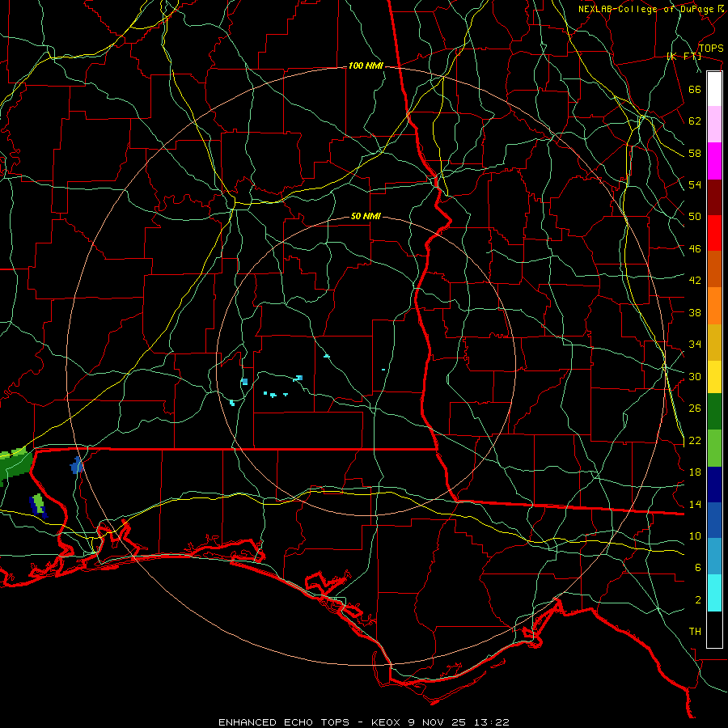
Task: Click the '46' legend value label
Action: tap(695, 249)
